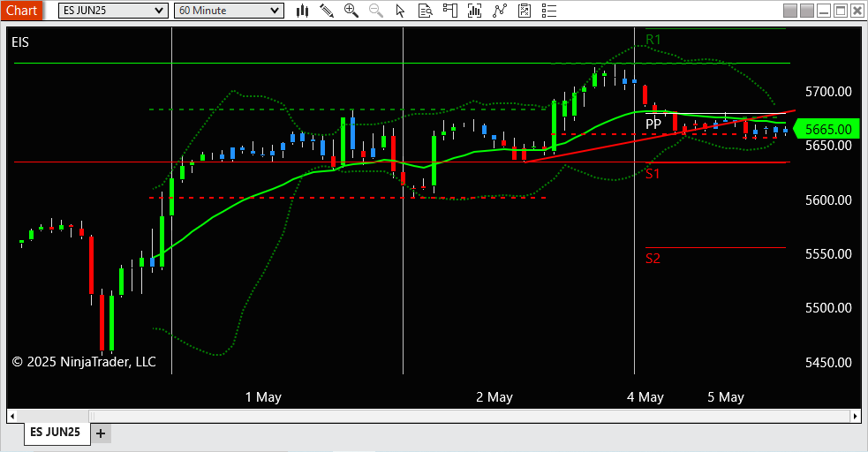The image size is (868, 452).
Task: Click the scrollbar left arrow
Action: click(x=12, y=416)
